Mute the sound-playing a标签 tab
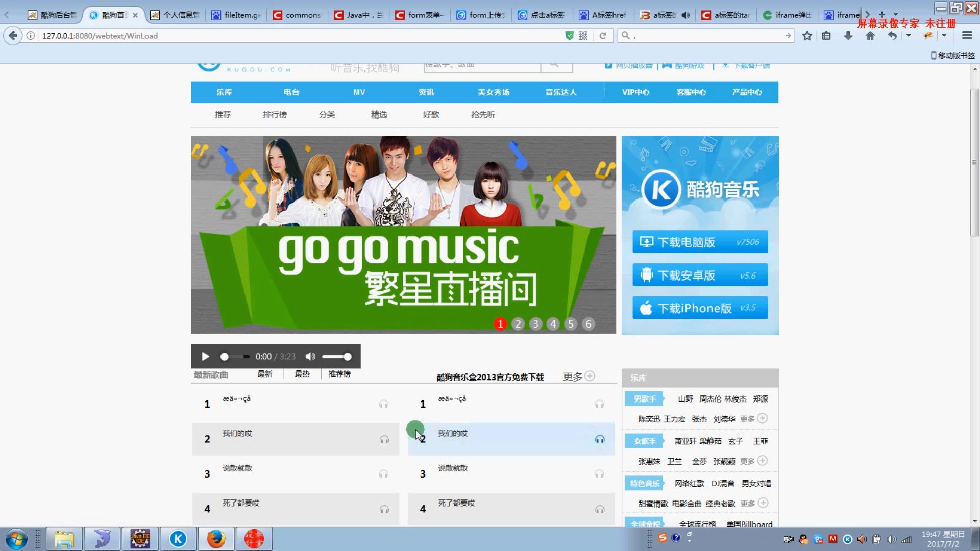 click(x=685, y=15)
